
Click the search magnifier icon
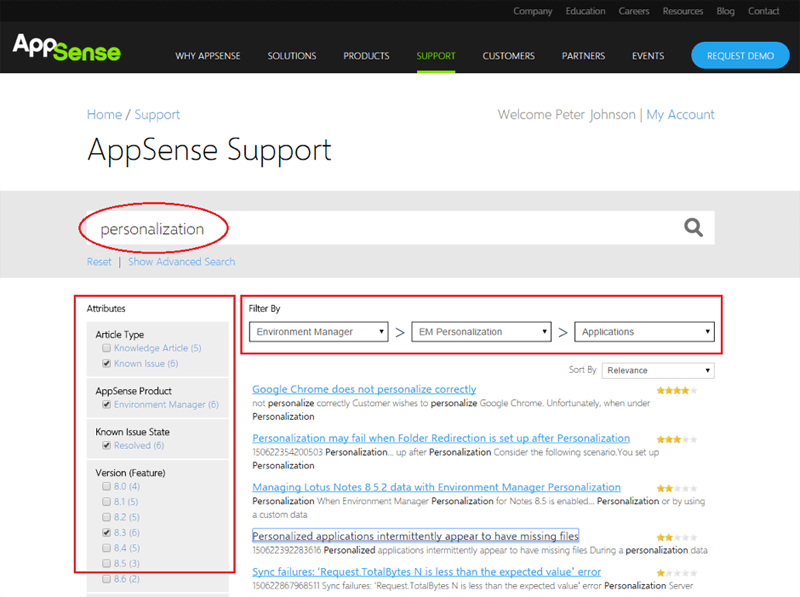693,228
